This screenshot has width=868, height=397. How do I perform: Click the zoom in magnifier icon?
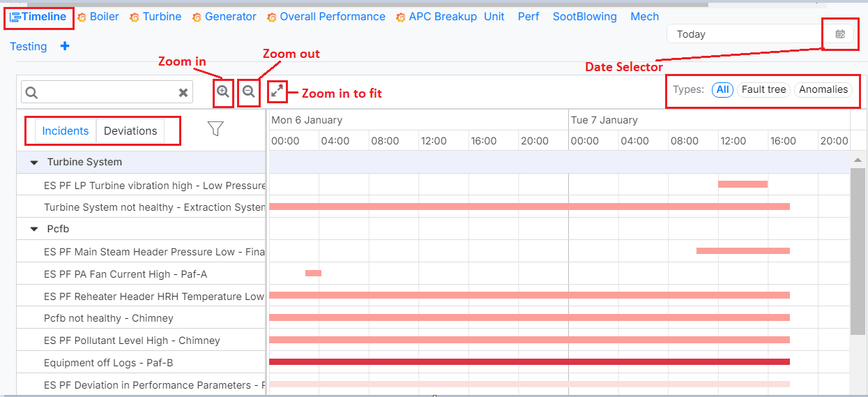223,91
